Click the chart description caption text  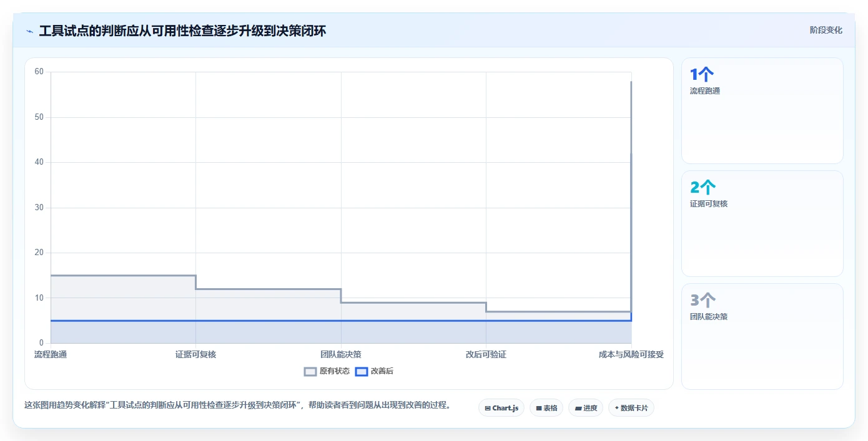[237, 405]
